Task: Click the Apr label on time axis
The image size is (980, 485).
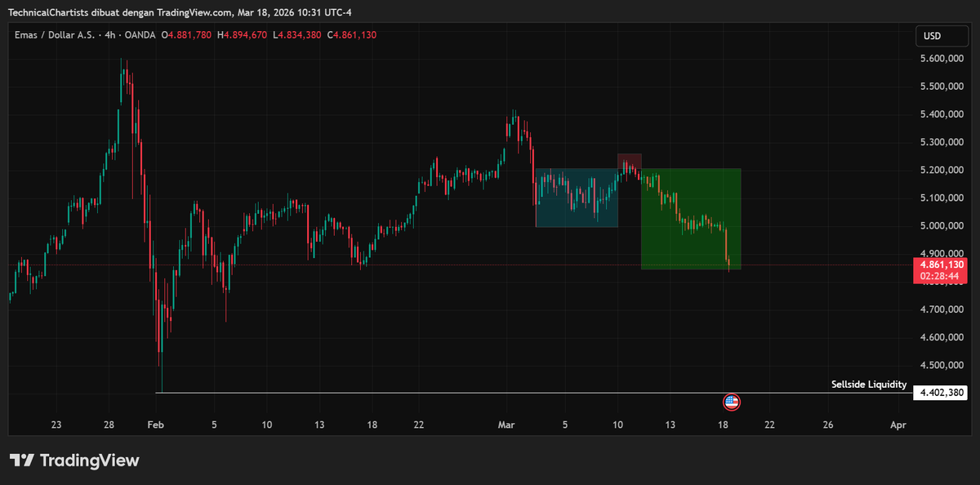Action: point(898,425)
